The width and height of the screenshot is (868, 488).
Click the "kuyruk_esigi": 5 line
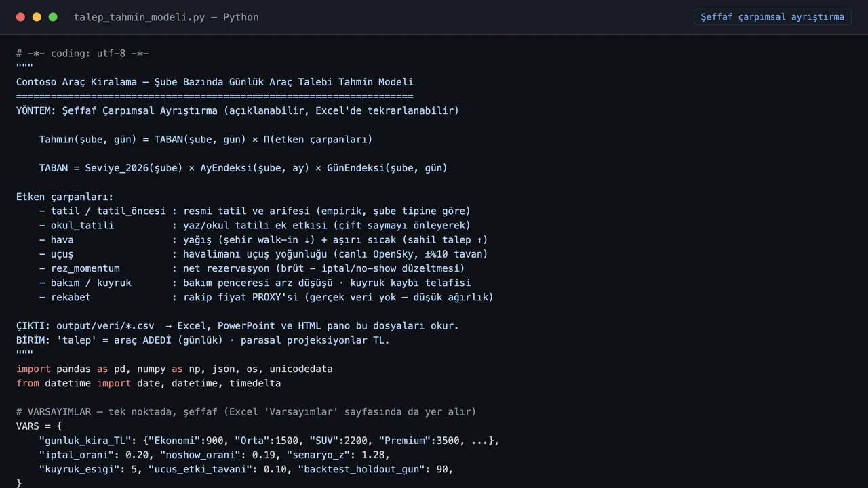click(246, 469)
